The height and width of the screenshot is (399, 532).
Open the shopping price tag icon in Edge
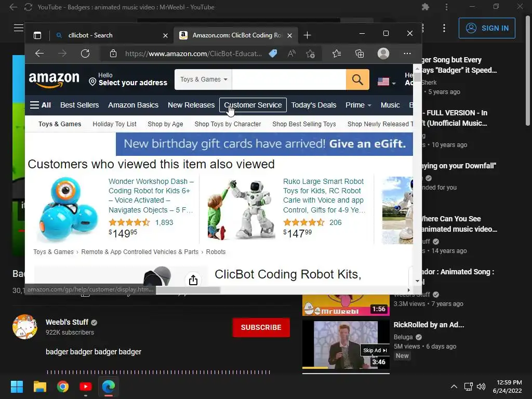(273, 54)
